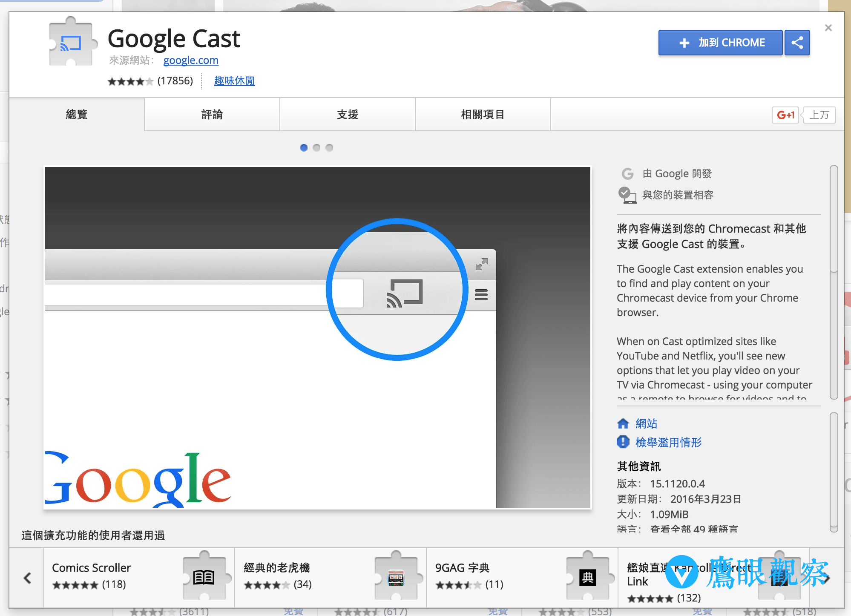This screenshot has height=616, width=851.
Task: Click the hamburger menu icon in screenshot
Action: coord(481,294)
